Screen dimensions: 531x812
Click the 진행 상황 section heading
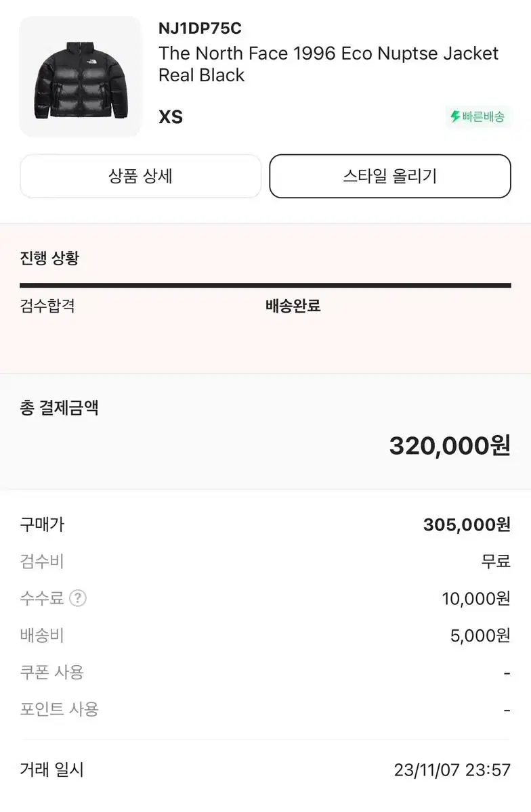[x=49, y=258]
